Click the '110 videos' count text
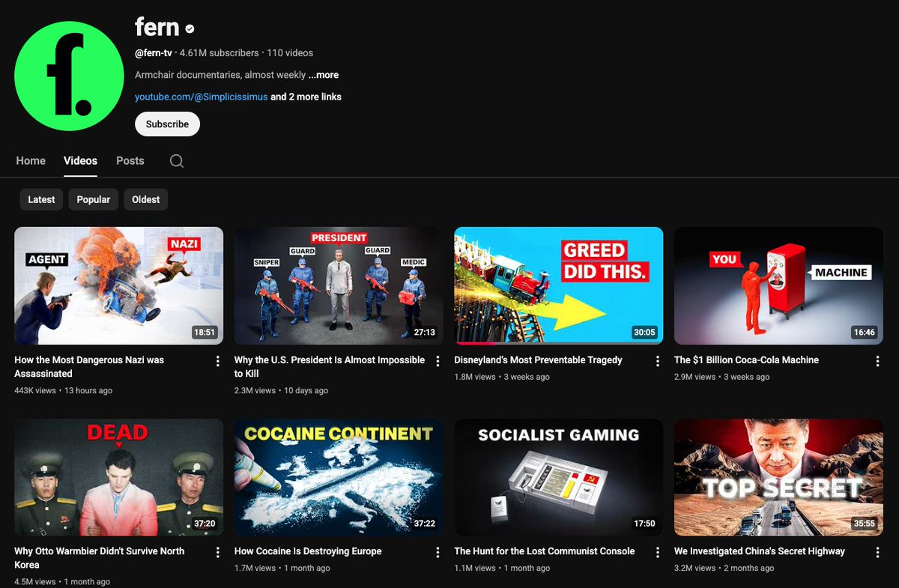 (290, 53)
